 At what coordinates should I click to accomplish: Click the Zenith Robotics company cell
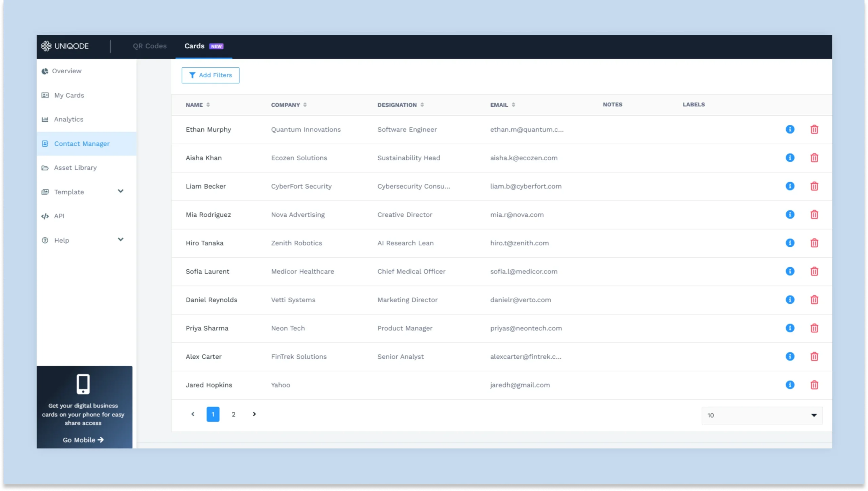[296, 243]
